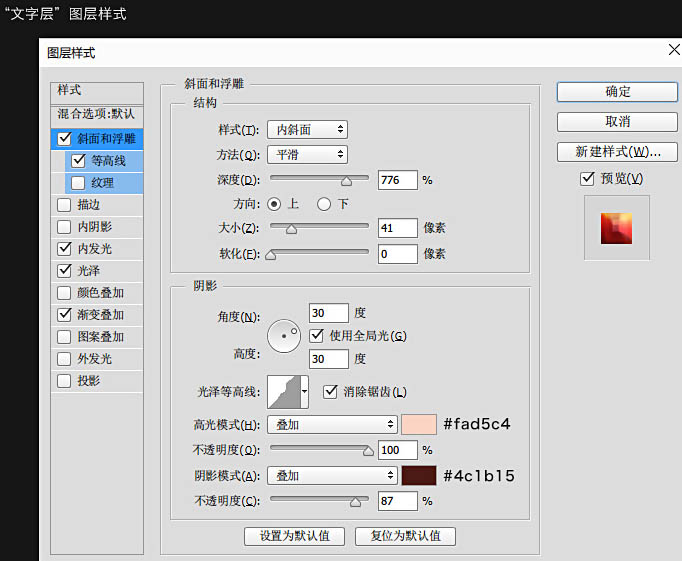Viewport: 682px width, 561px height.
Task: Open the 高光模式 blend mode dropdown
Action: coord(332,424)
